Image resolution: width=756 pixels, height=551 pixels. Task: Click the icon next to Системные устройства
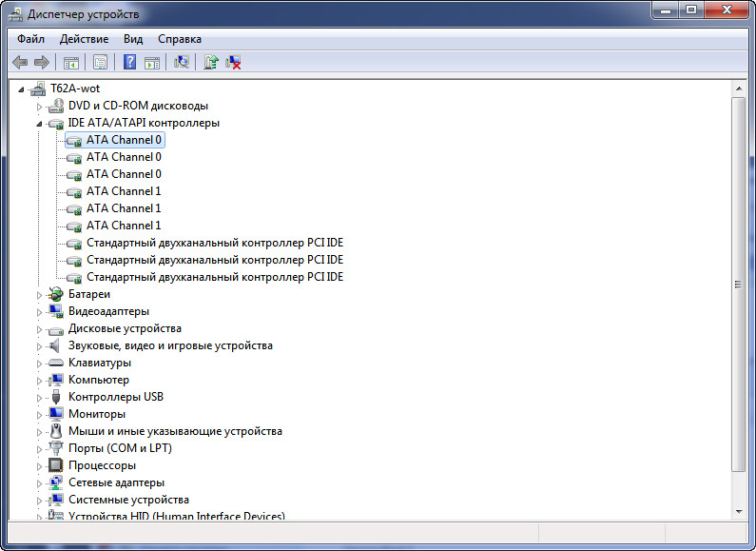tap(56, 500)
